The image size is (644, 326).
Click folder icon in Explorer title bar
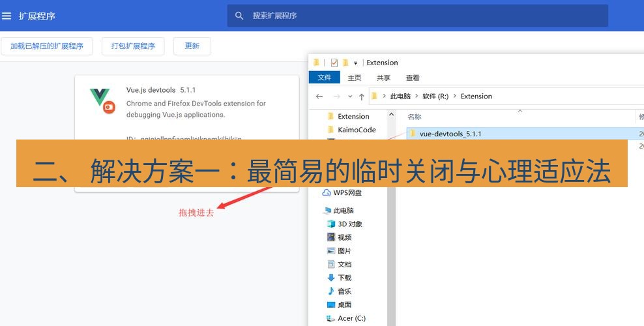316,63
